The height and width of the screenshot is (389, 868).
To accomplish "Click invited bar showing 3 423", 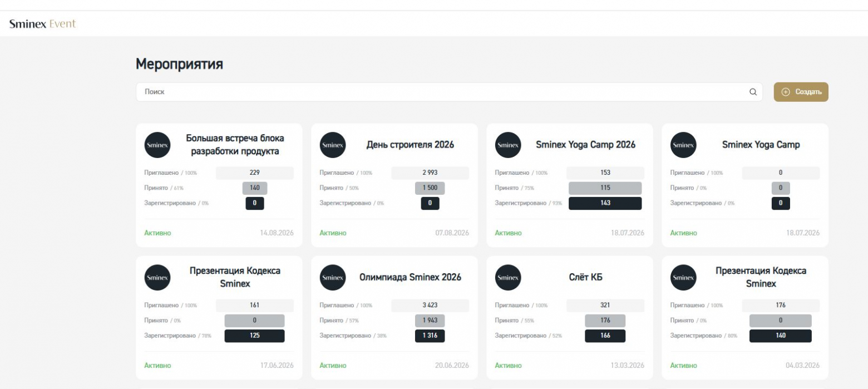I will [430, 306].
